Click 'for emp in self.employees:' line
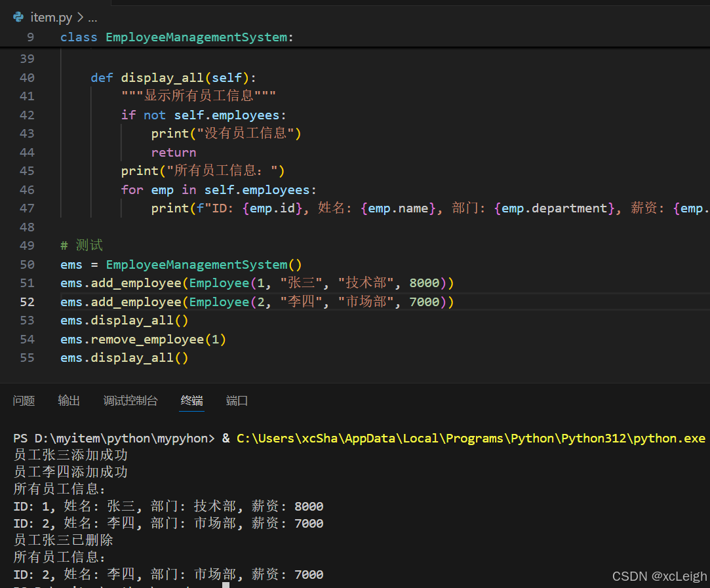Image resolution: width=710 pixels, height=588 pixels. pos(219,189)
